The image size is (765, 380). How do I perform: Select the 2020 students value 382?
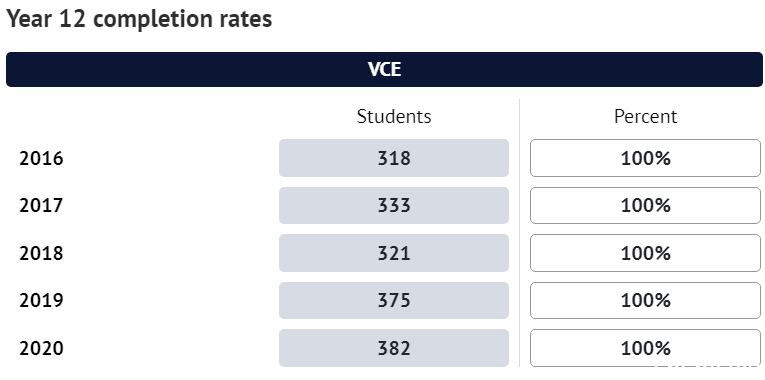[394, 348]
